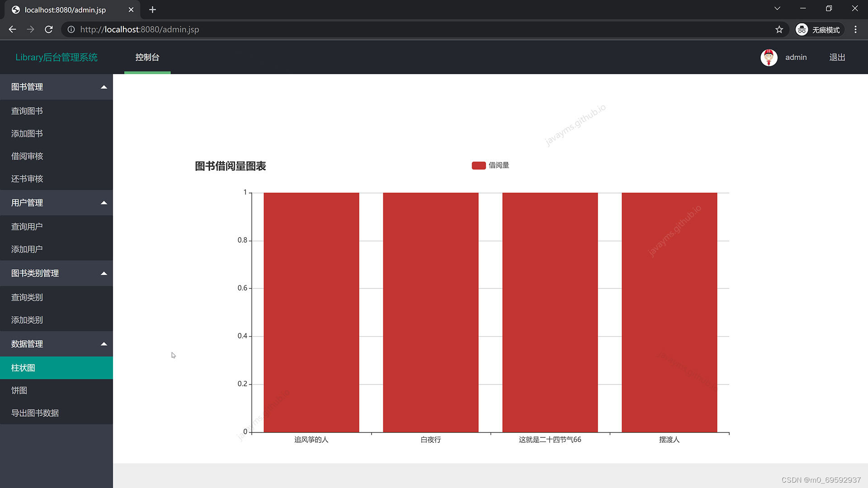This screenshot has height=488, width=868.
Task: Click the red 借阅量 legend color swatch
Action: pyautogui.click(x=478, y=165)
